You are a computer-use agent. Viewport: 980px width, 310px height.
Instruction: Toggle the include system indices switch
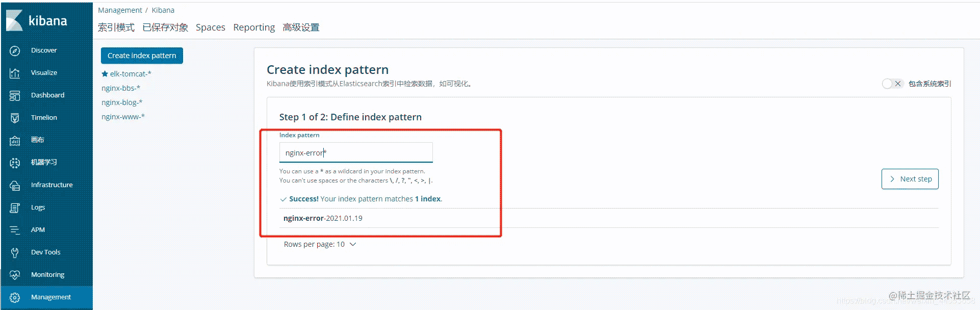[892, 84]
